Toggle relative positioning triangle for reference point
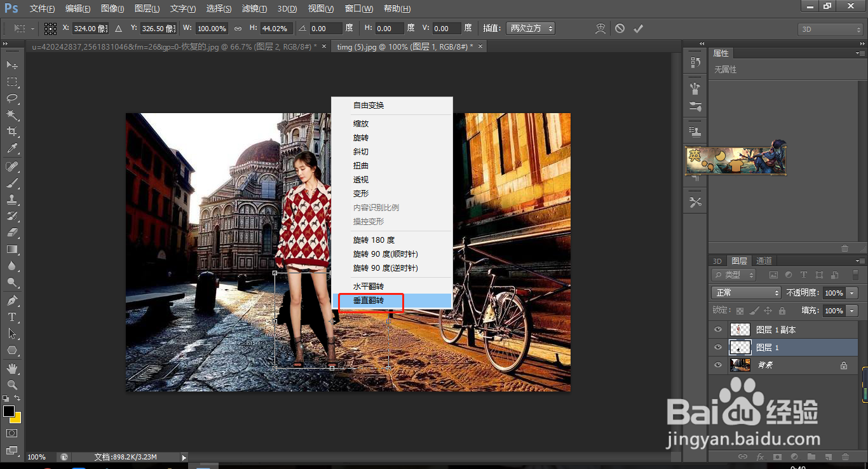The image size is (868, 469). pos(118,29)
